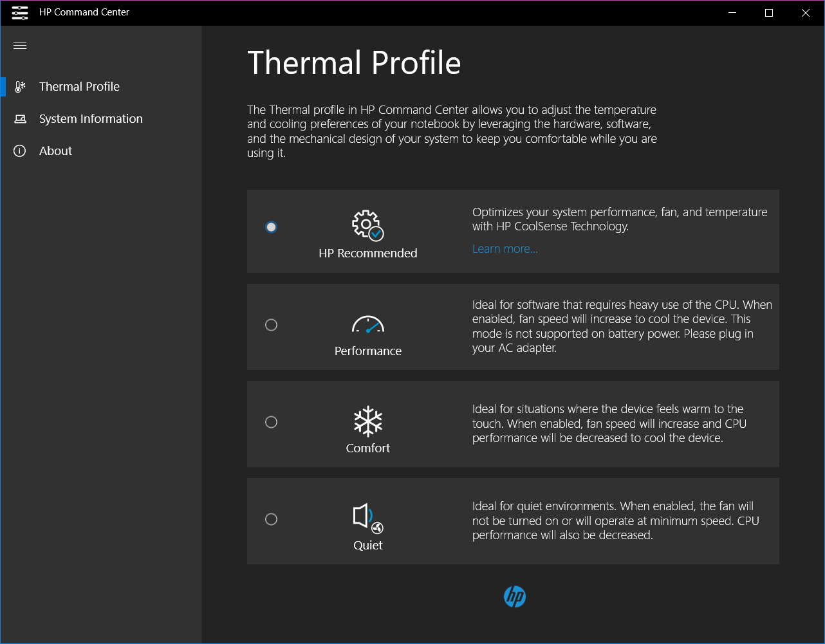Open the About page
825x644 pixels.
coord(56,151)
